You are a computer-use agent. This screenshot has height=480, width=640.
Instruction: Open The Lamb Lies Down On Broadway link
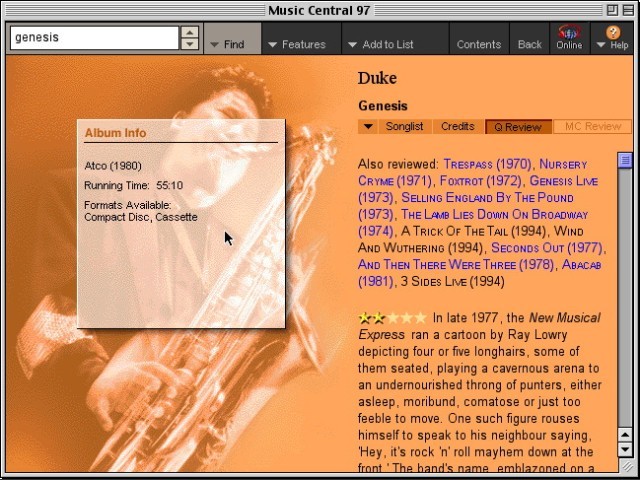pos(494,214)
